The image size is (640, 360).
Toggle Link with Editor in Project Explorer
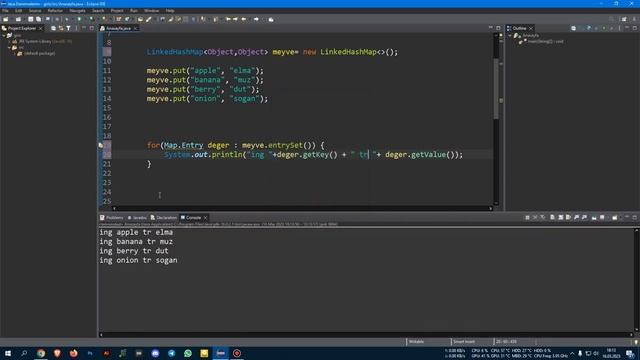coord(61,28)
